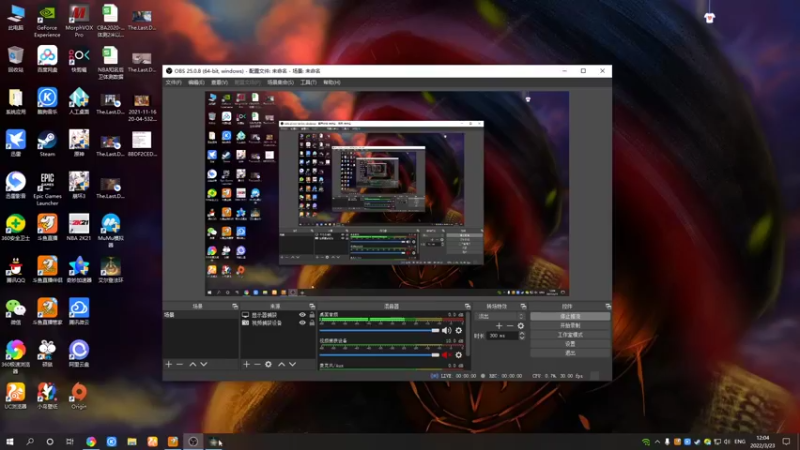Add a source with Sources plus icon
The image size is (800, 450).
click(246, 364)
